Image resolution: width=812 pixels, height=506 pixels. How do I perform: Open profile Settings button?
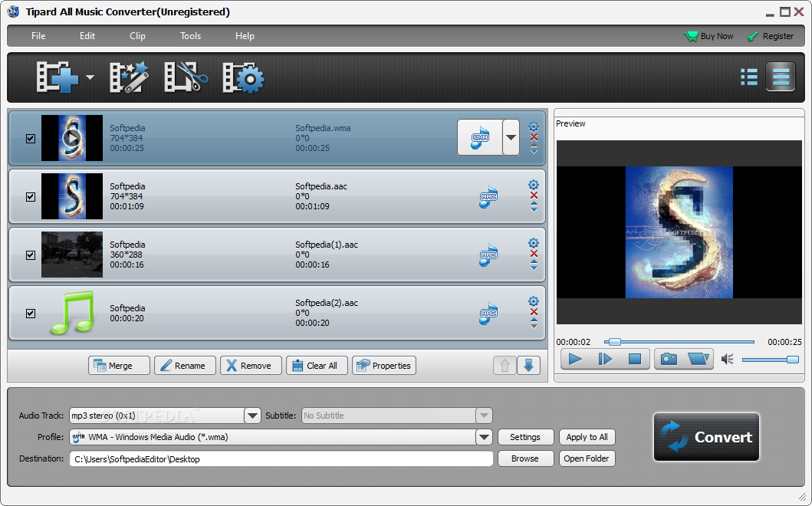coord(525,437)
